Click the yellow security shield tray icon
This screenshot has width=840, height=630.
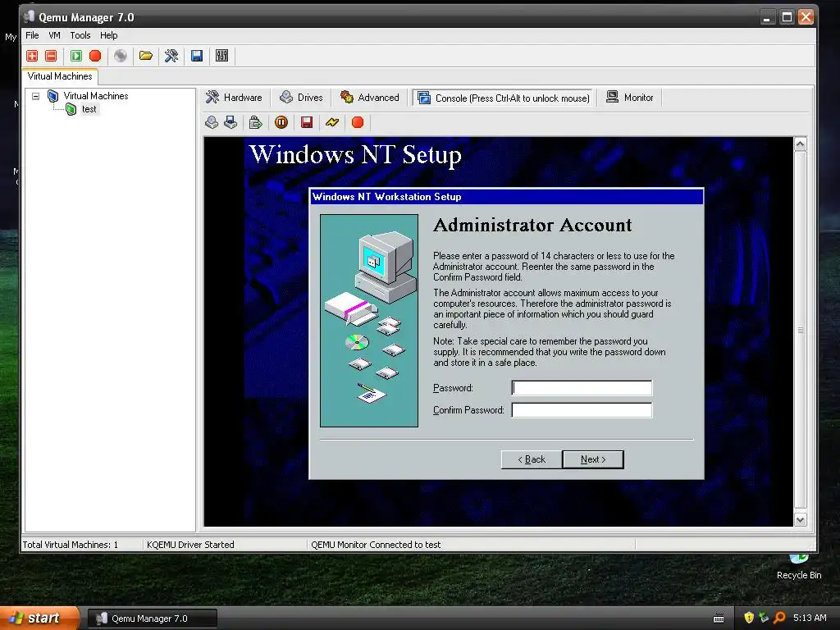click(x=749, y=618)
